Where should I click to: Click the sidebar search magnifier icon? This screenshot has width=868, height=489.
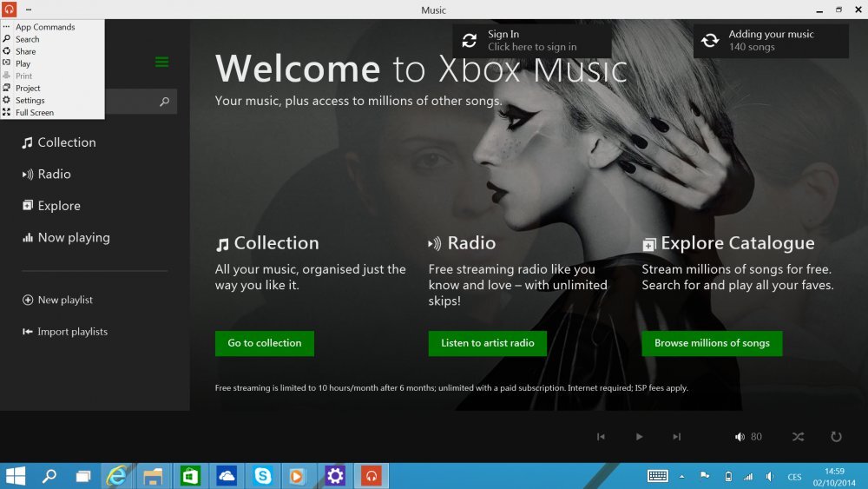tap(164, 102)
